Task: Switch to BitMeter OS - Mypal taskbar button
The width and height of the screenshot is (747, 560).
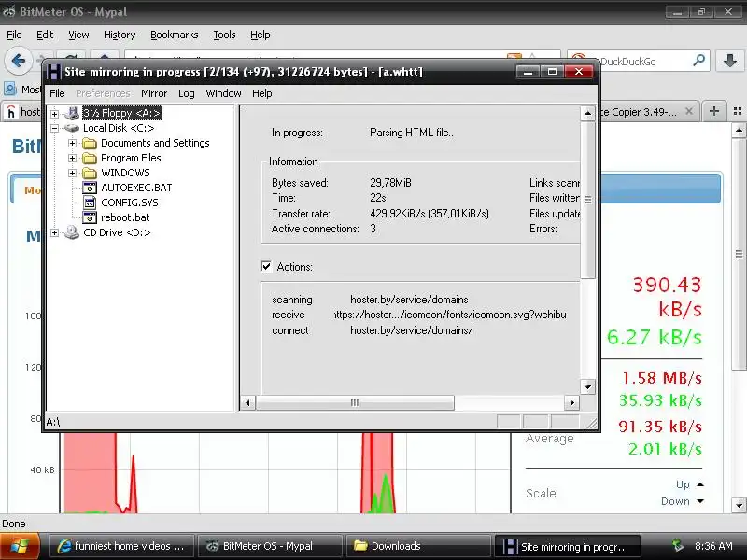Action: 270,546
